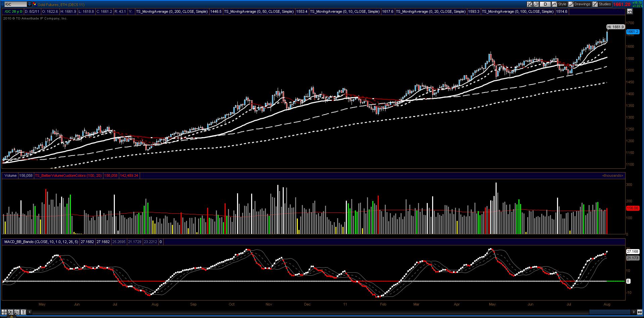Click the Aug label on the time axis

607,304
